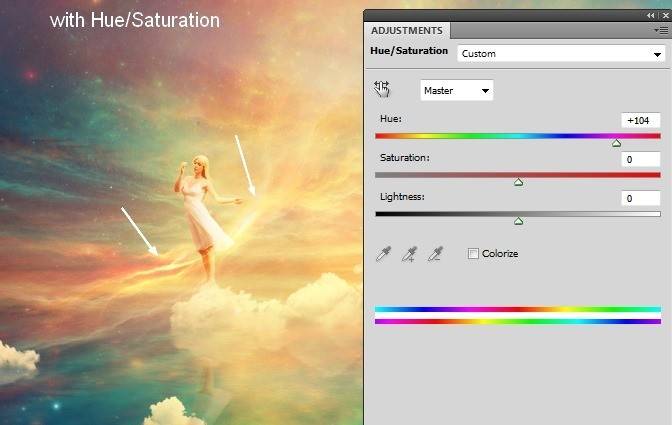Click the Lightness value input field
Image resolution: width=672 pixels, height=425 pixels.
point(639,198)
